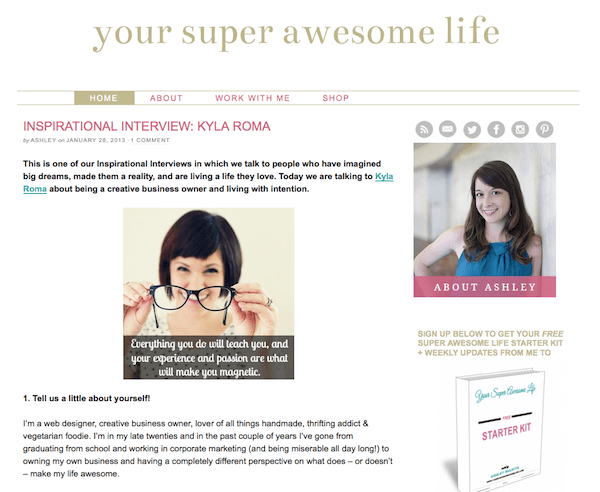Image resolution: width=600 pixels, height=492 pixels.
Task: Open the SHOP menu item
Action: point(336,98)
